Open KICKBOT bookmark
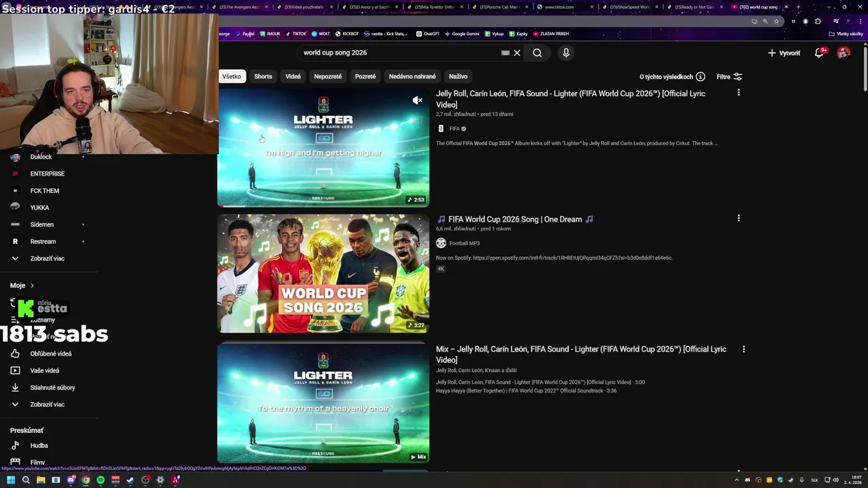The width and height of the screenshot is (868, 488). tap(347, 33)
